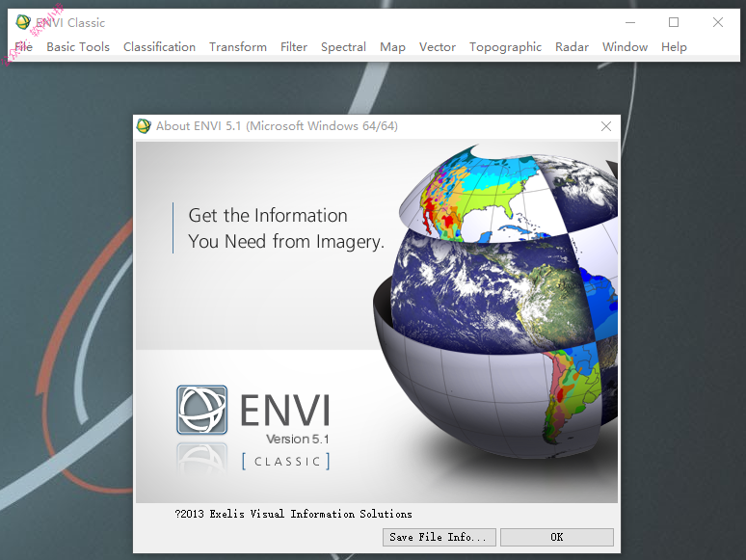Screen dimensions: 746x560
Task: Open the Map menu
Action: coord(392,46)
